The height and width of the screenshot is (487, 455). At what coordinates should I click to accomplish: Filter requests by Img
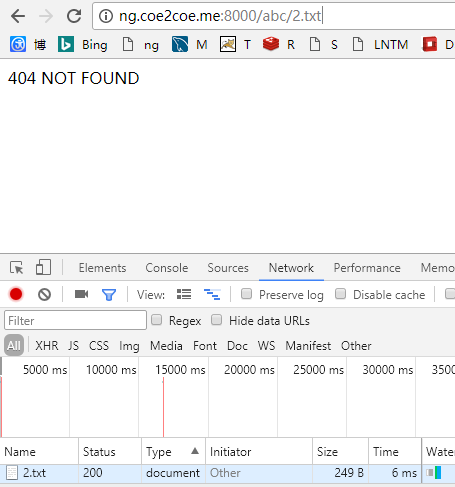129,346
